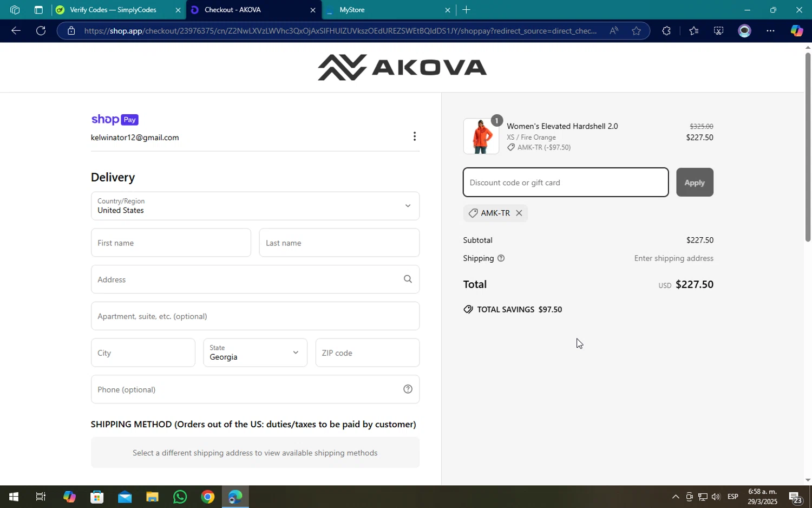Viewport: 812px width, 508px height.
Task: Add this page to favorites
Action: [636, 31]
